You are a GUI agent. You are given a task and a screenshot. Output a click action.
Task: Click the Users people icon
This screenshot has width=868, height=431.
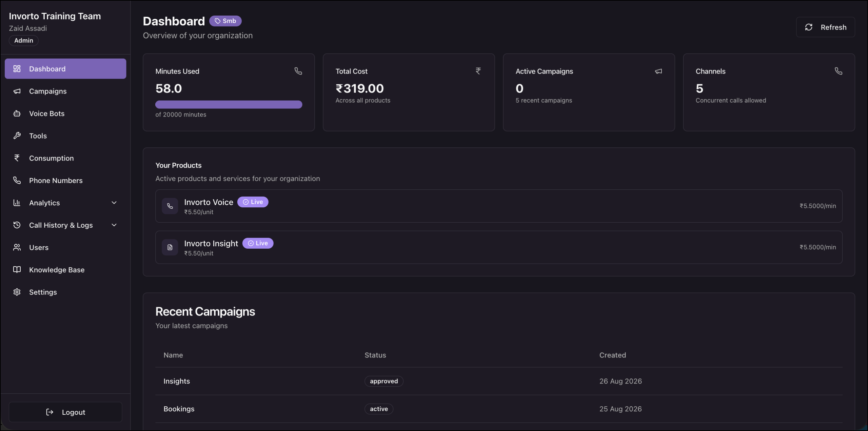tap(17, 247)
